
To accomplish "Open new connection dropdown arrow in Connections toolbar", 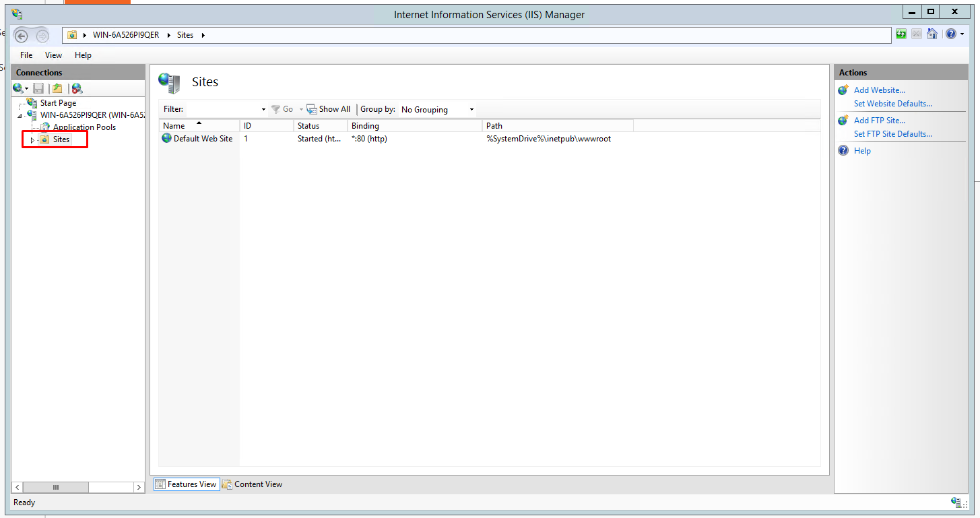I will point(26,89).
